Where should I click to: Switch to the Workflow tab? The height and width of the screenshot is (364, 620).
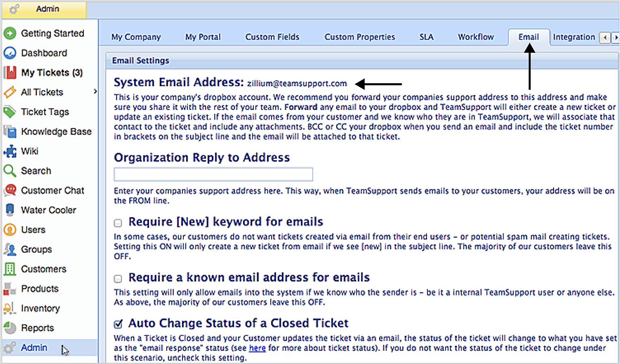(476, 37)
